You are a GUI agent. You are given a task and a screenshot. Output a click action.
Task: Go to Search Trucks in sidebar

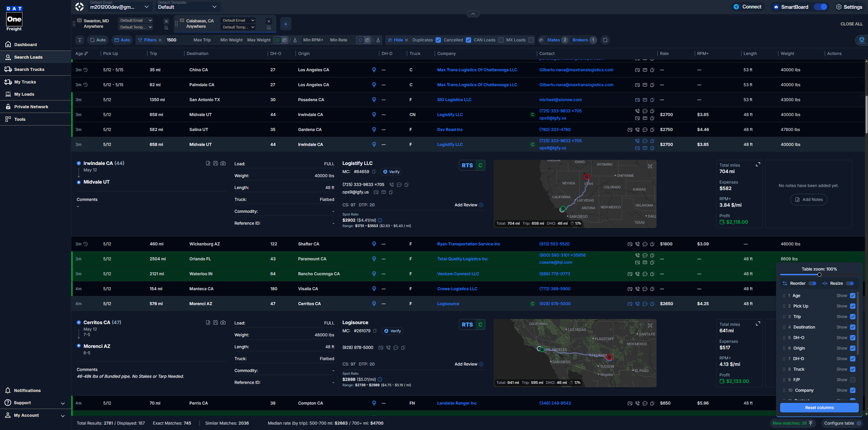35,69
